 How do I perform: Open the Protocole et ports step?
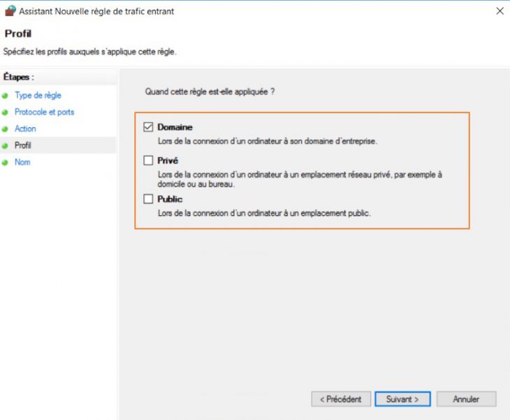coord(44,112)
